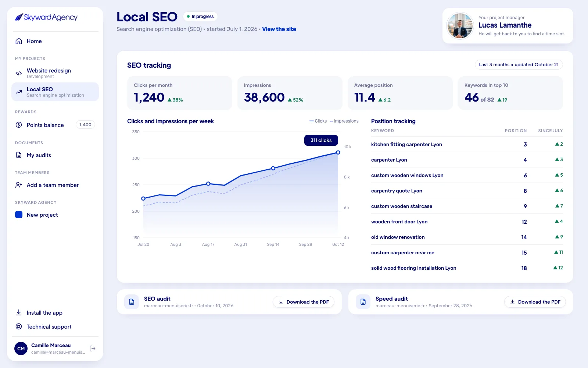Click the In progress status badge
The image size is (588, 368).
coord(200,17)
